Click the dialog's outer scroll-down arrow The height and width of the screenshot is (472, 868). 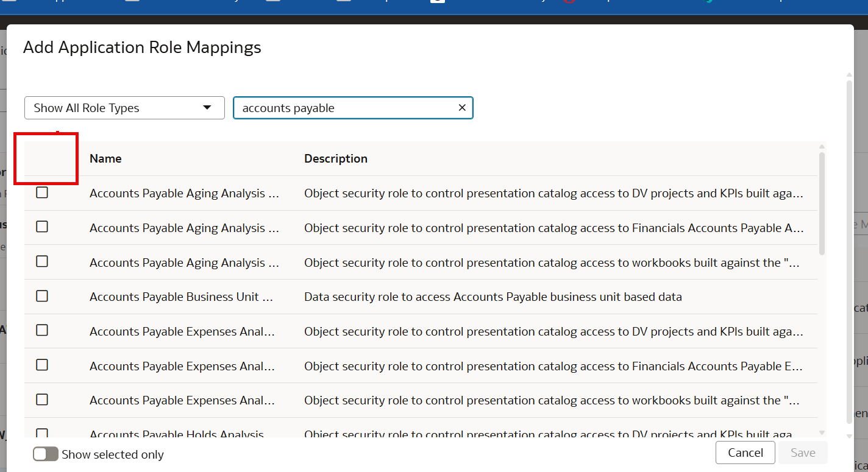coord(849,436)
